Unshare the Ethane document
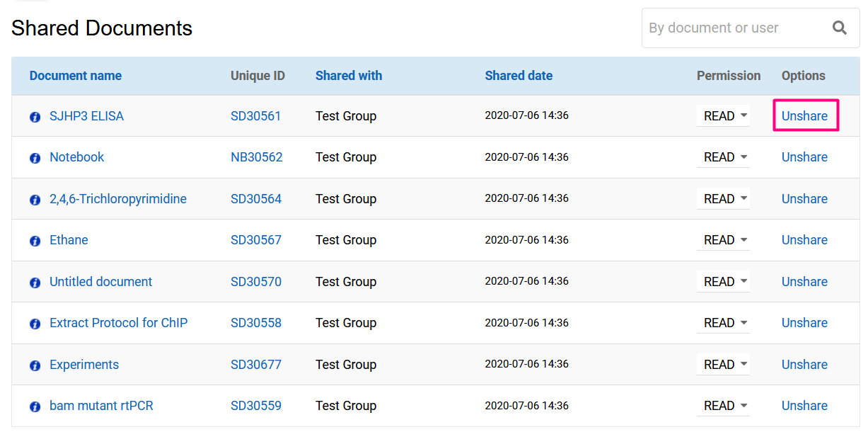The image size is (868, 432). point(804,240)
